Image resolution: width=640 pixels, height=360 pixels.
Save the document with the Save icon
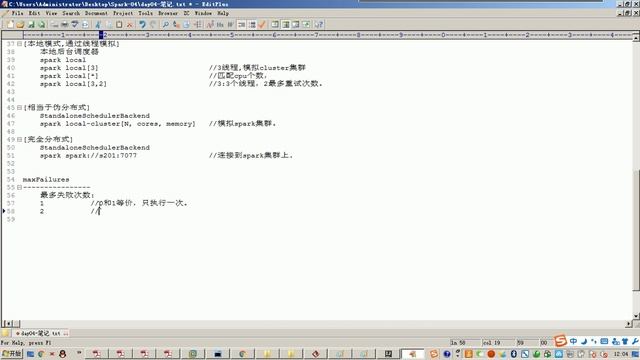click(31, 24)
